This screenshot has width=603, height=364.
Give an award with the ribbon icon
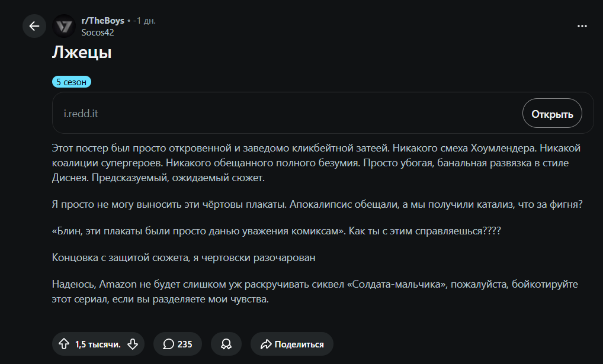(x=226, y=344)
